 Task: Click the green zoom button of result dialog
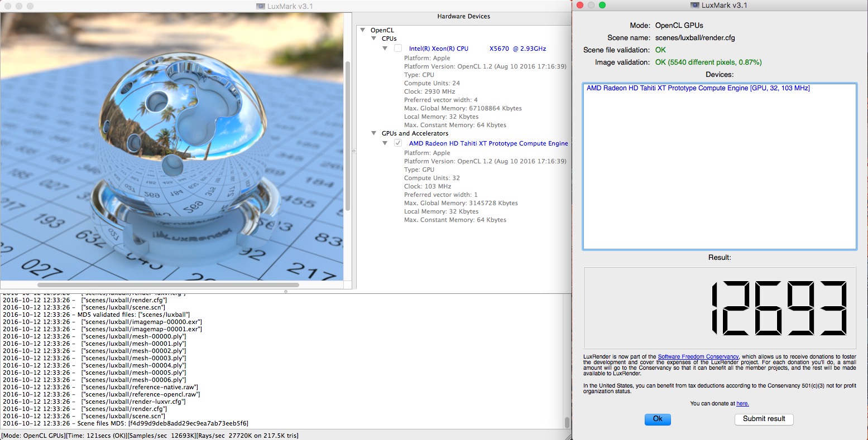click(602, 5)
